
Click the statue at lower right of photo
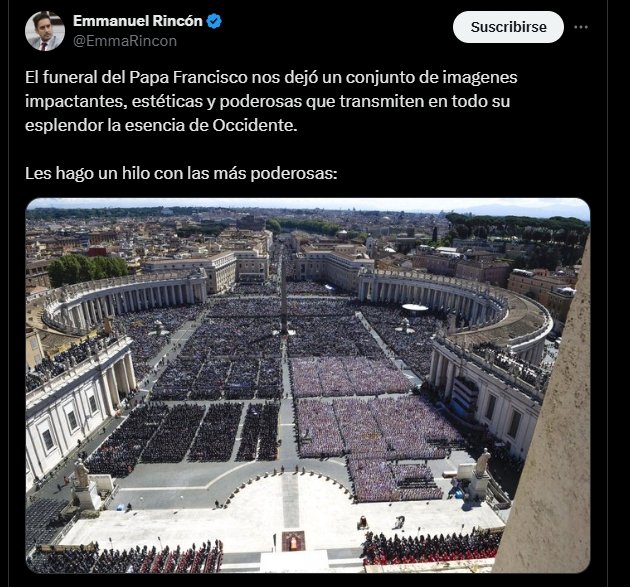[x=482, y=462]
